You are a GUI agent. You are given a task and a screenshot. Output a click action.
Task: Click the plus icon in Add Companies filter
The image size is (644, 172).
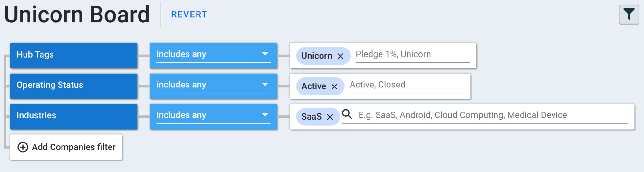point(23,147)
